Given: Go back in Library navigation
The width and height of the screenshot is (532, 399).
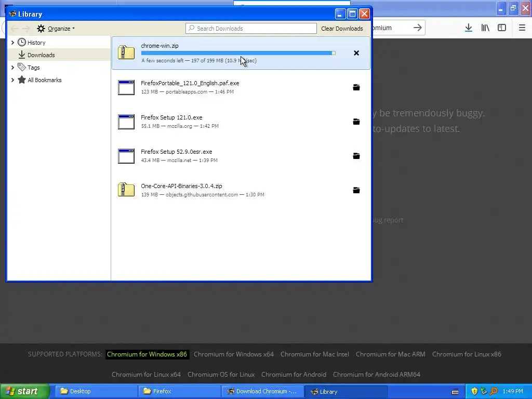Looking at the screenshot, I should click(15, 29).
